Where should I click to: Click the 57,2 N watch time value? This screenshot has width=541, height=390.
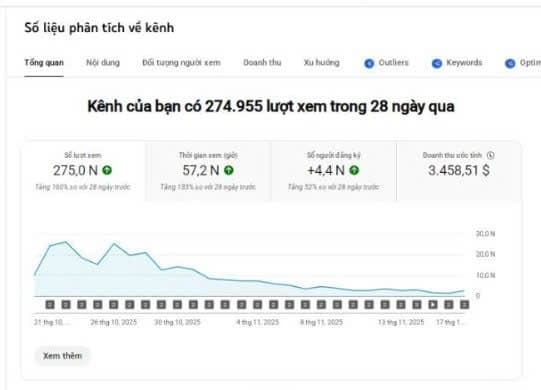pyautogui.click(x=201, y=170)
